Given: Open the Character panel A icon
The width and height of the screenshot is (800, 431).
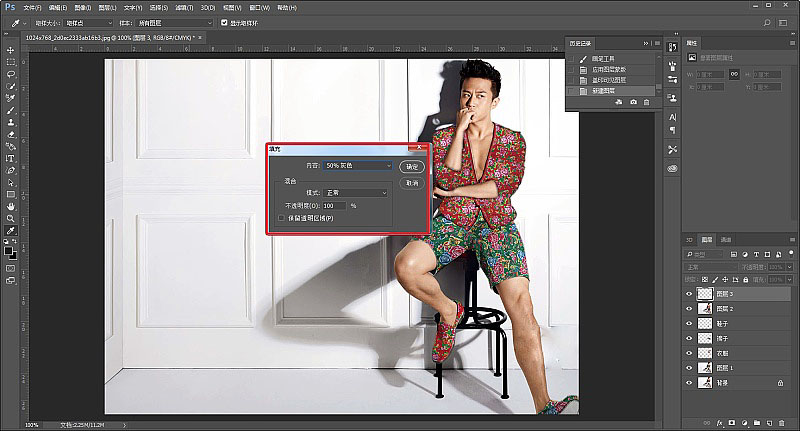Looking at the screenshot, I should click(x=672, y=117).
